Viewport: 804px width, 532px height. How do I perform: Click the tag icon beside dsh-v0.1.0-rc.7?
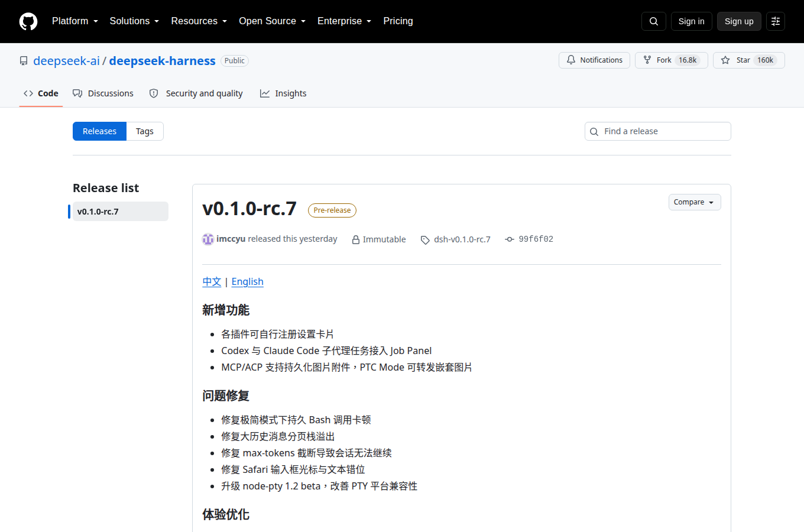[x=425, y=239]
